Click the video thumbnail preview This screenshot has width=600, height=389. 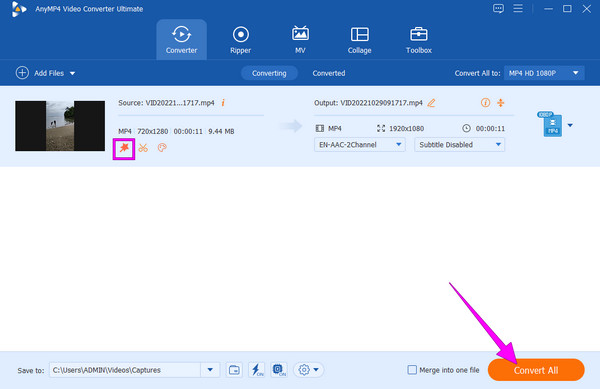click(x=60, y=126)
